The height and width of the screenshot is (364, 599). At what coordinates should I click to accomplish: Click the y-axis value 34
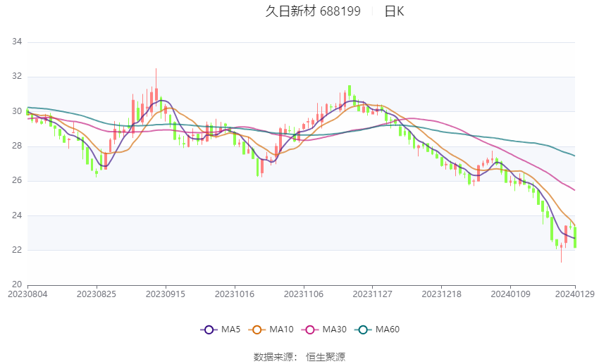pos(17,42)
